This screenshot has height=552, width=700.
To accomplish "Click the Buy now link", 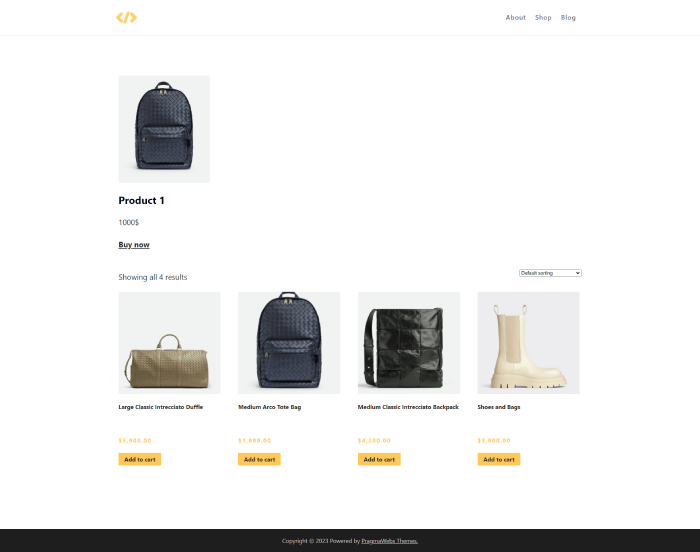I will [134, 245].
